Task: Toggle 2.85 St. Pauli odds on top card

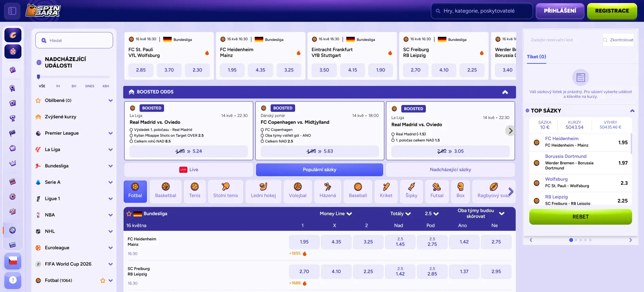Action: coord(141,70)
